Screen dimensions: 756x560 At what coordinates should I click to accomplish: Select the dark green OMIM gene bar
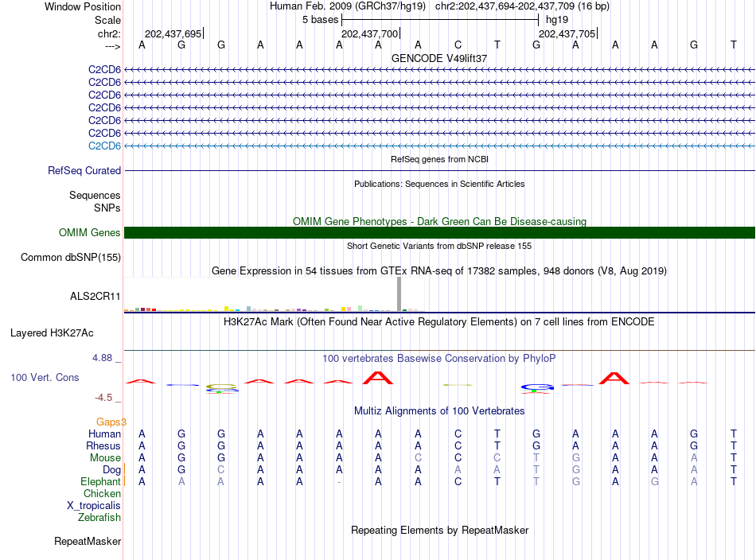[439, 233]
